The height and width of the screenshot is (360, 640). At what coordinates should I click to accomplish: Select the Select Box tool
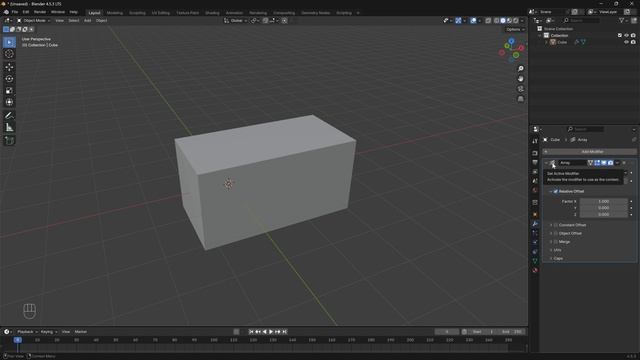coord(9,42)
